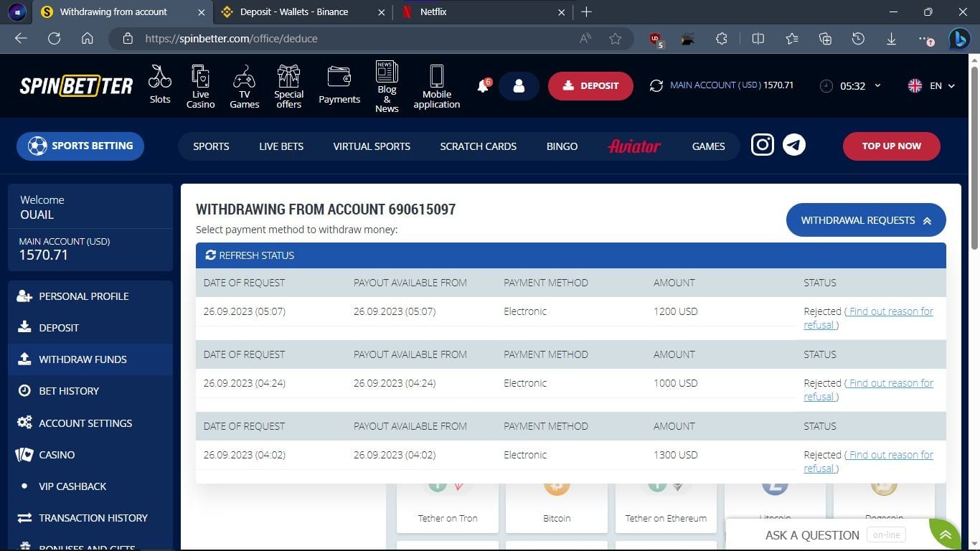980x551 pixels.
Task: Open Transaction History in sidebar
Action: click(x=90, y=518)
